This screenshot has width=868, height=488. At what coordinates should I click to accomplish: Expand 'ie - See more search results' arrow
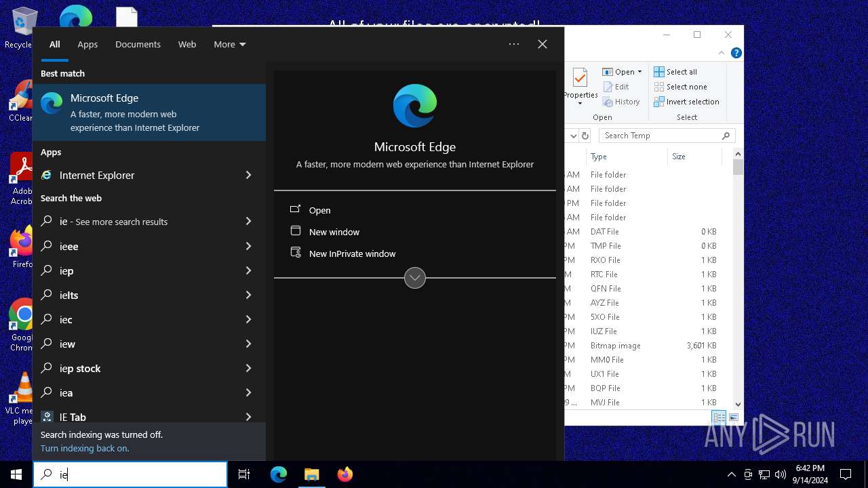click(248, 221)
